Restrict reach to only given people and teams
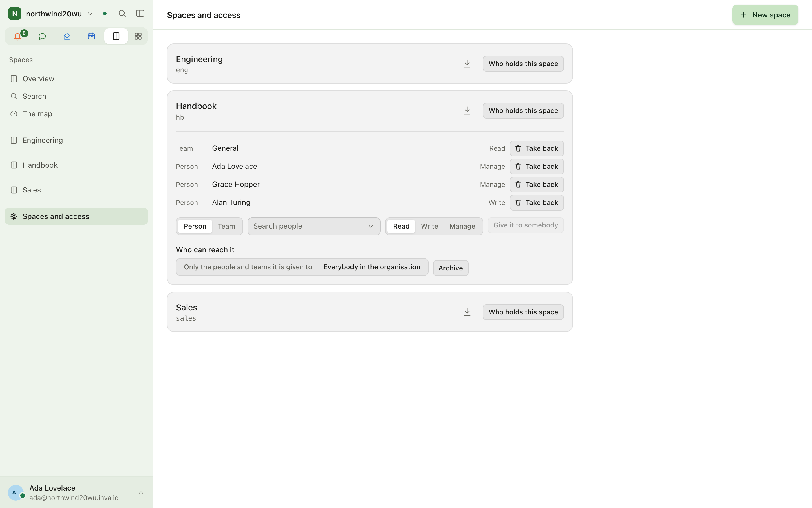Viewport: 812px width, 508px height. [248, 267]
